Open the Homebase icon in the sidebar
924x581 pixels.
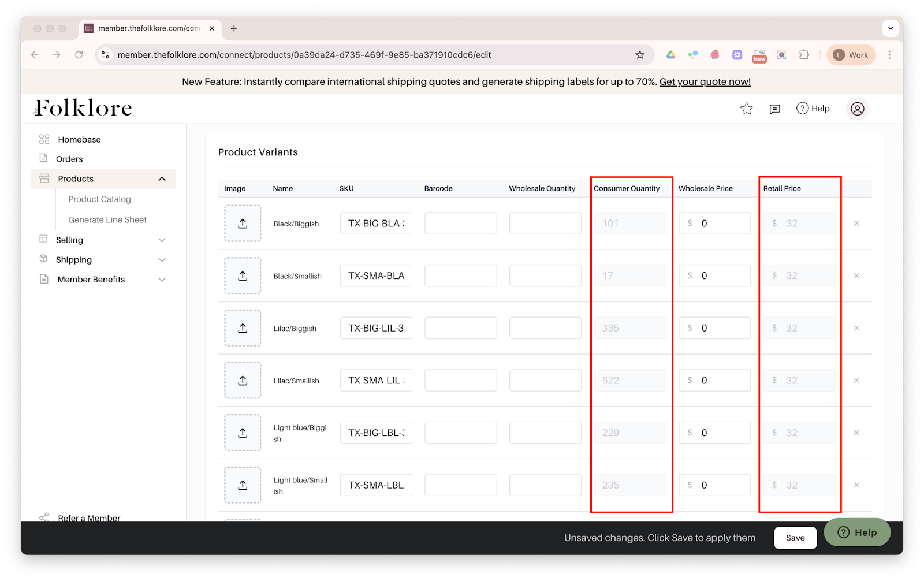pyautogui.click(x=44, y=139)
